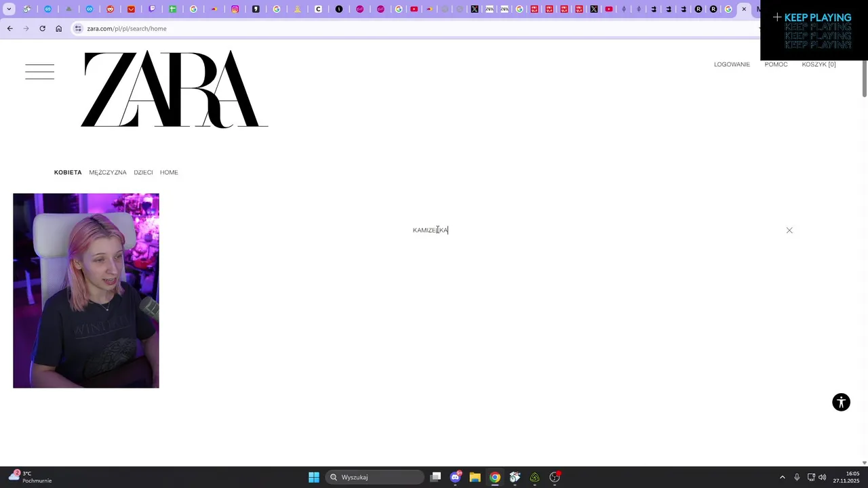Screen dimensions: 868x488
Task: Click the zara.com address bar
Action: point(414,28)
